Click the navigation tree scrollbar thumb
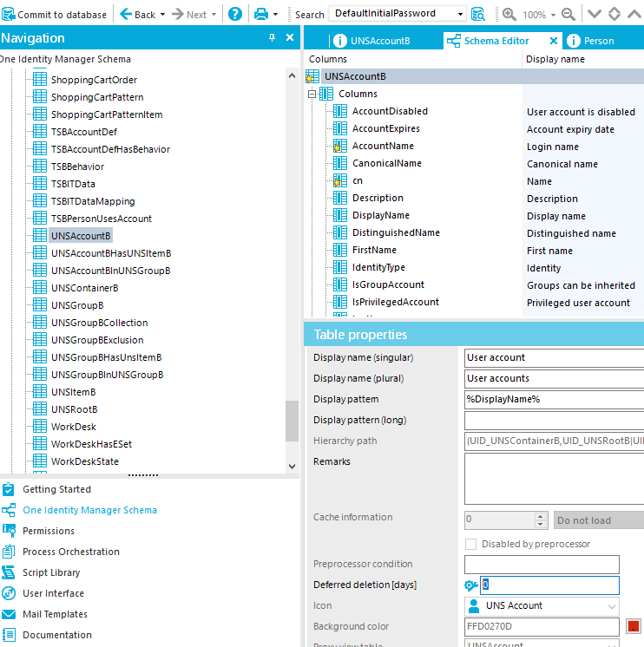The width and height of the screenshot is (644, 647). click(x=292, y=421)
